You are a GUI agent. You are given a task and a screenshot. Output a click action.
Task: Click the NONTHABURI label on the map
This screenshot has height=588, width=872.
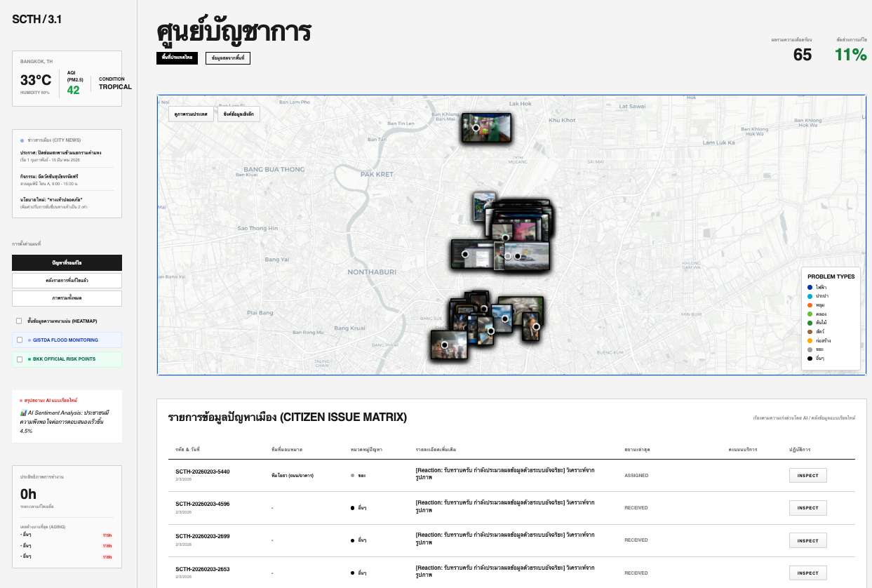click(373, 272)
